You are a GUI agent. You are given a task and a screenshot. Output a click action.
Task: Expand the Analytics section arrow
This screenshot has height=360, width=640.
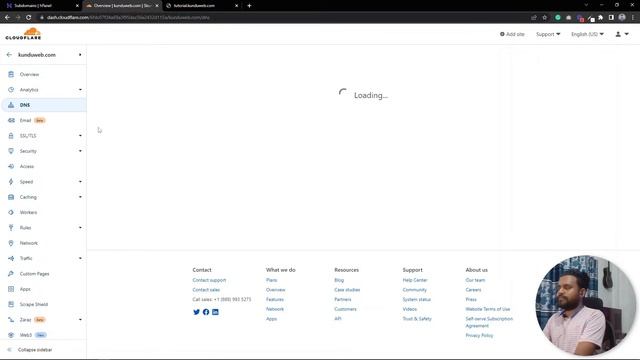(x=80, y=89)
